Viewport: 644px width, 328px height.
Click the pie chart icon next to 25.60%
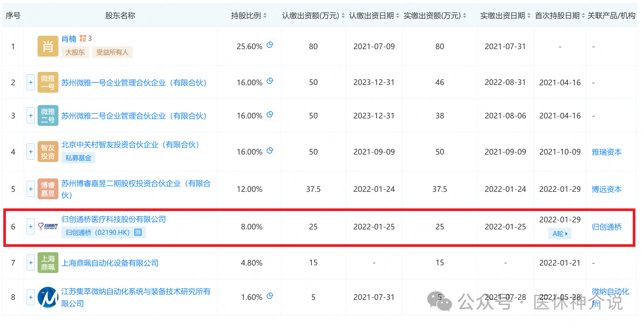tap(270, 45)
